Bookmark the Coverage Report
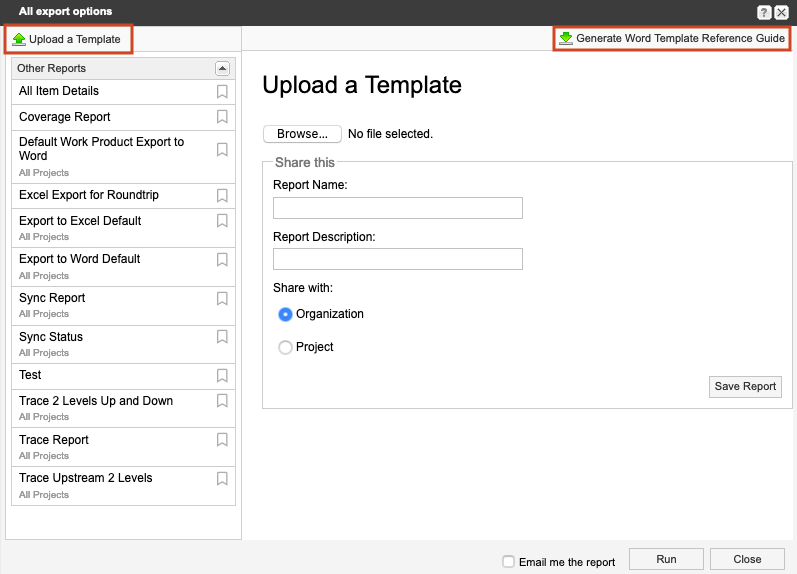The height and width of the screenshot is (574, 797). (222, 117)
